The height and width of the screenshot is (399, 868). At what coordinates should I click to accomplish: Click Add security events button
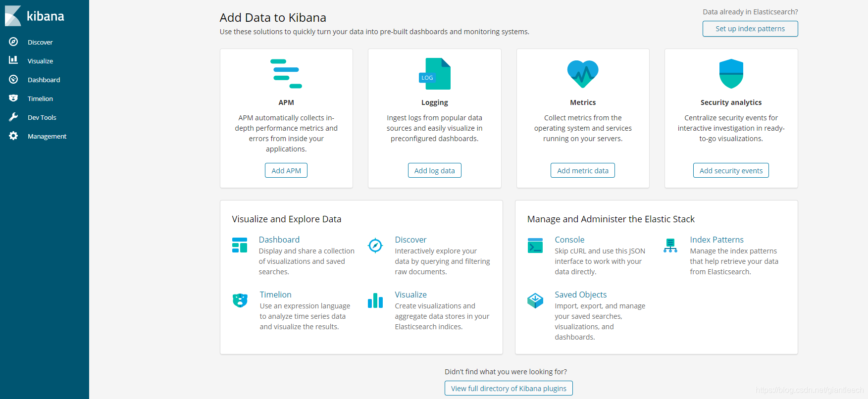[731, 170]
